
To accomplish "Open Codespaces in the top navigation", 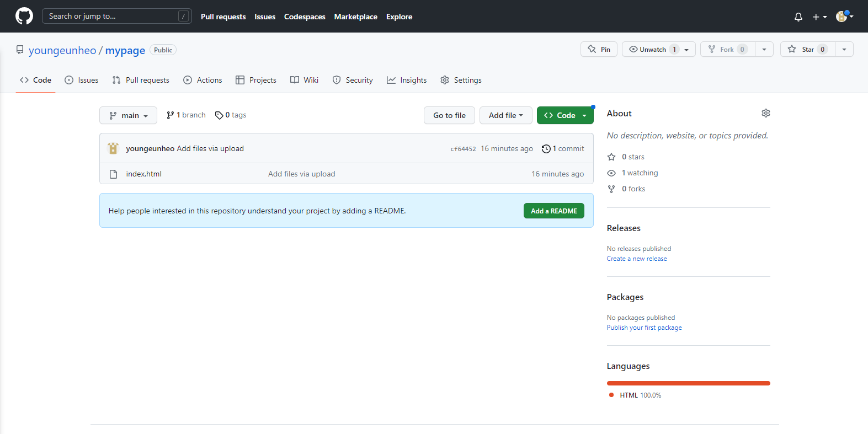I will click(305, 17).
